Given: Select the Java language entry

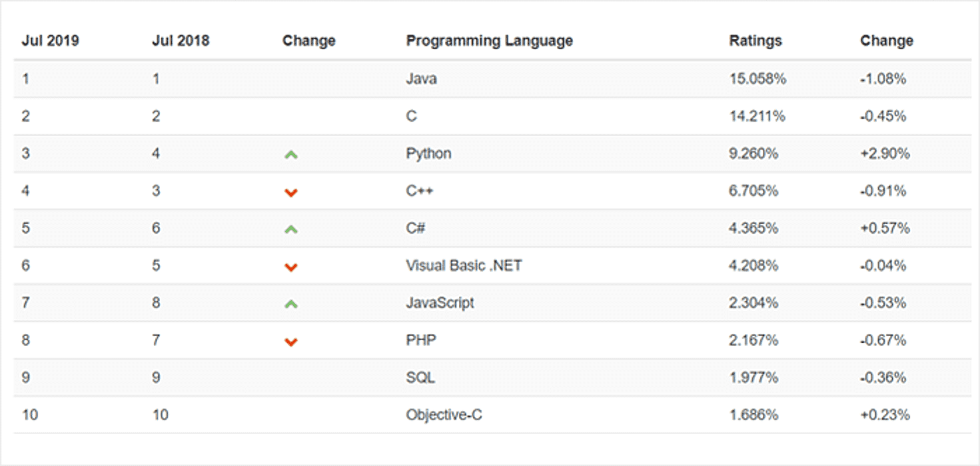Looking at the screenshot, I should (x=421, y=79).
